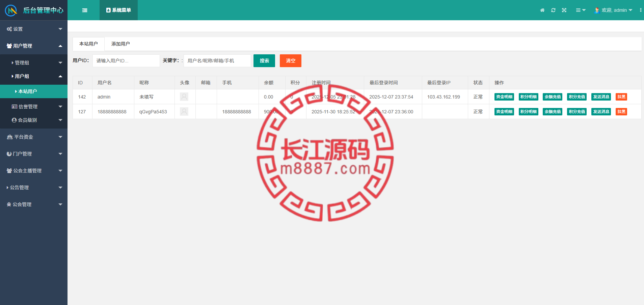The width and height of the screenshot is (644, 305).
Task: Toggle fullscreen with the expand-arrows icon
Action: [564, 10]
